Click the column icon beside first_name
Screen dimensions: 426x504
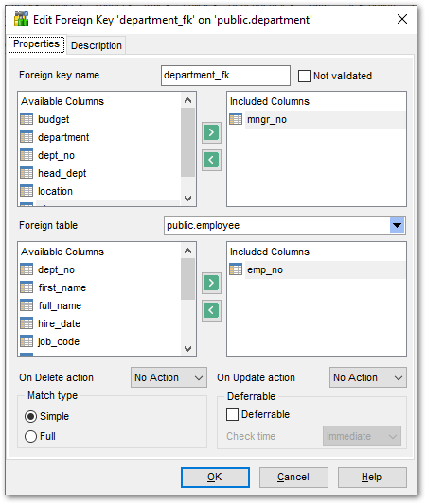coord(27,287)
